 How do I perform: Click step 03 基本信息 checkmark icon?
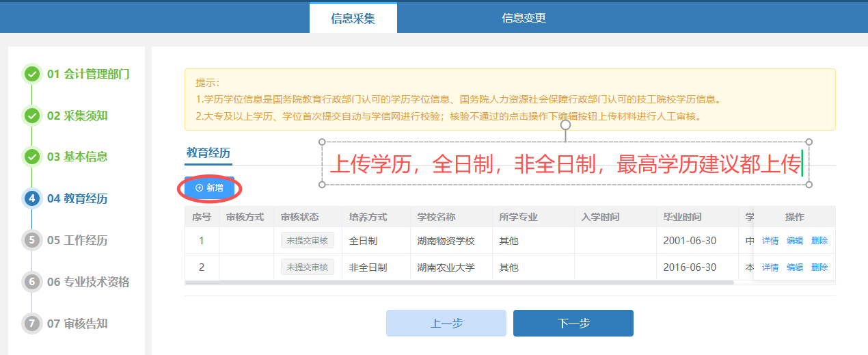point(31,157)
